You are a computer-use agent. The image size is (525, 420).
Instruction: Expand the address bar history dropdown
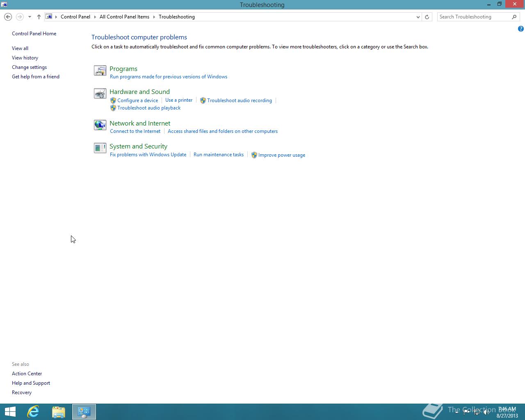tap(418, 17)
